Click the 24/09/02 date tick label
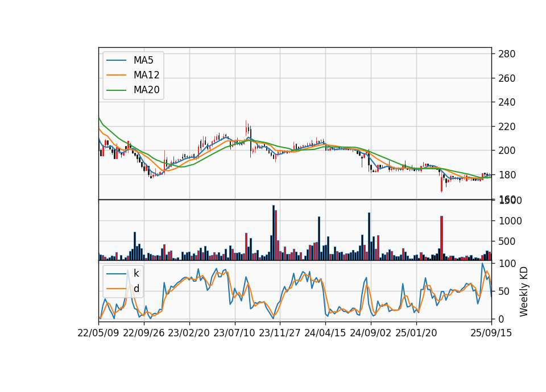Viewport: 546px width, 392px height. [370, 333]
